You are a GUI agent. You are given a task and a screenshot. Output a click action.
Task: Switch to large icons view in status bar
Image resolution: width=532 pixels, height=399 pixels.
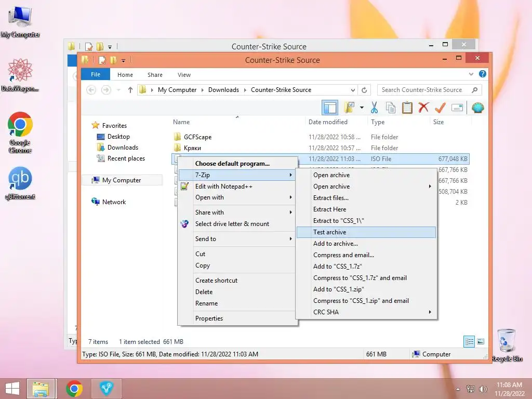[481, 342]
